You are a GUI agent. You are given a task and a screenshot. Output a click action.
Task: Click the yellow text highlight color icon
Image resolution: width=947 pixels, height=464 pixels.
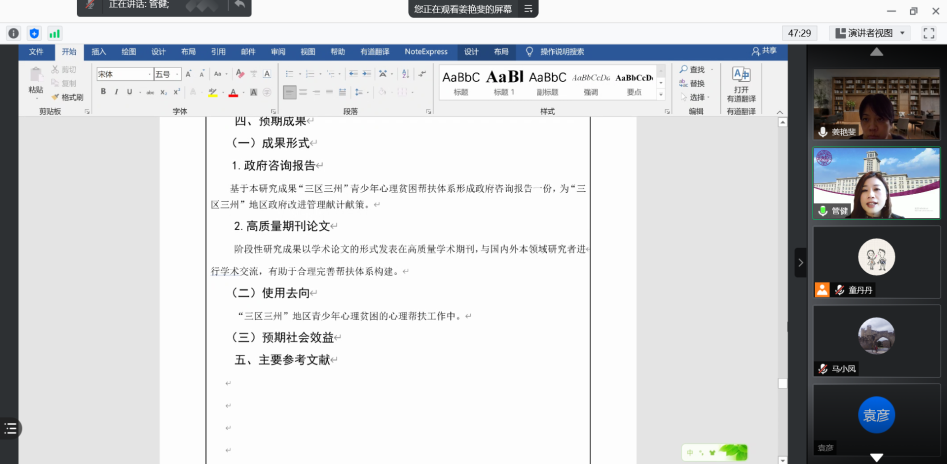coord(212,92)
